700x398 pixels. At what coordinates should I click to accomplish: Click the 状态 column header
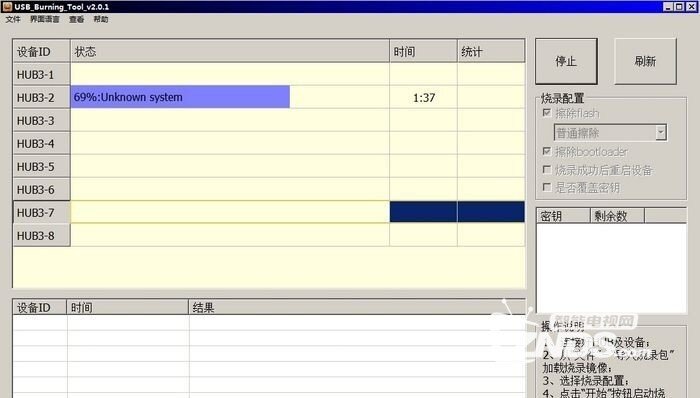(229, 51)
